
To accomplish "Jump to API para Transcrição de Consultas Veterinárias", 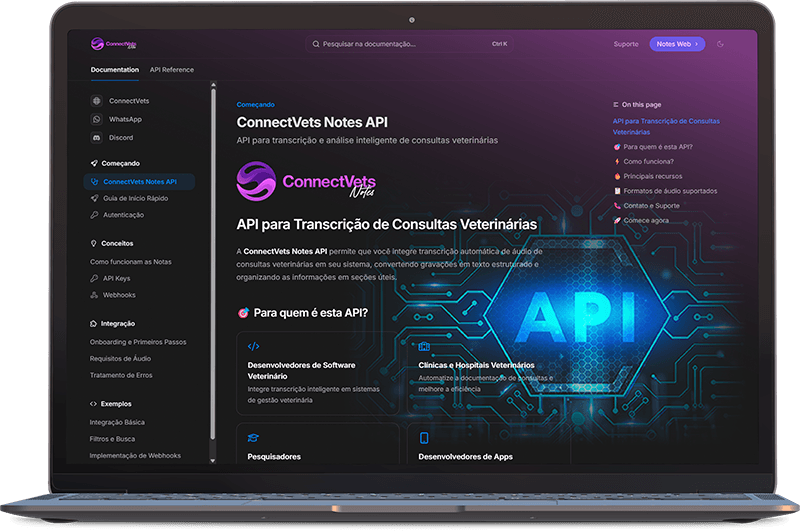I will [666, 127].
